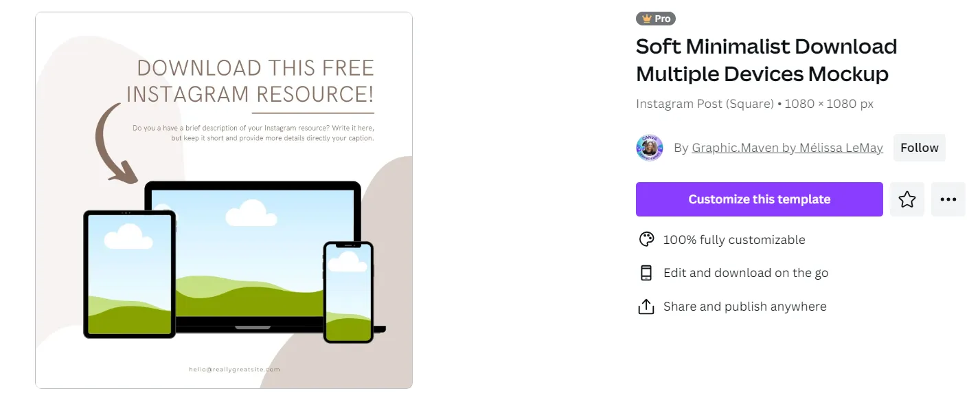This screenshot has height=411, width=980.
Task: Click the share upload icon
Action: point(646,307)
